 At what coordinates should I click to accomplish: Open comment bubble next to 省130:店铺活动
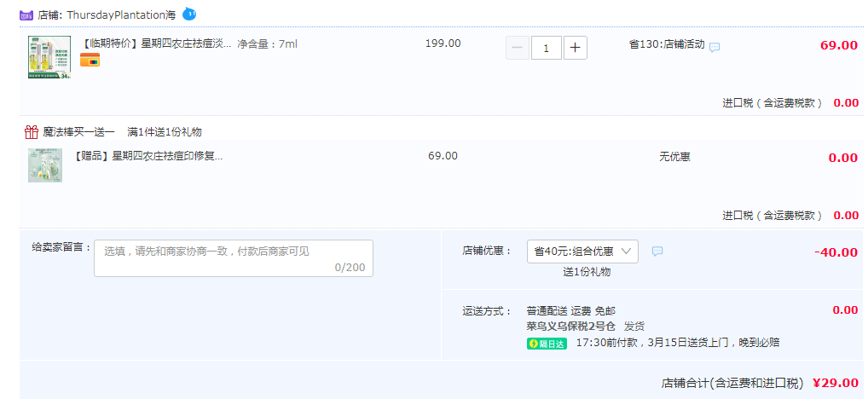coord(715,47)
